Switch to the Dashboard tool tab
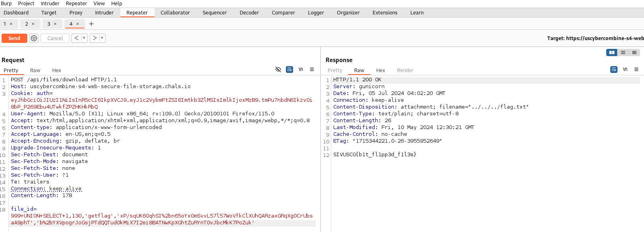The height and width of the screenshot is (232, 644). click(x=16, y=13)
